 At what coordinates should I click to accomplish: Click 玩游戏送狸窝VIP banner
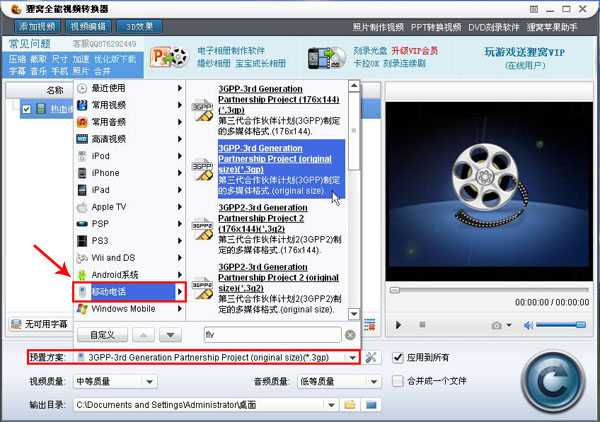pyautogui.click(x=525, y=52)
